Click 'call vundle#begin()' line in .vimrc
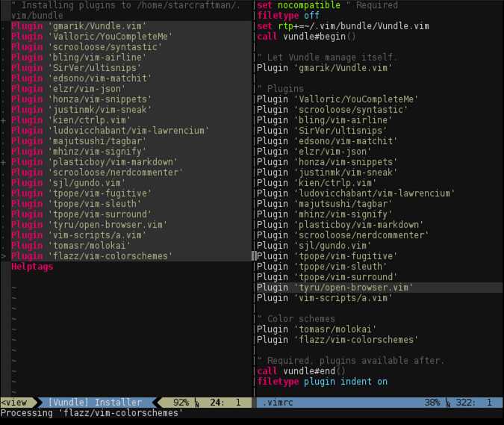504x425 pixels. pyautogui.click(x=306, y=37)
